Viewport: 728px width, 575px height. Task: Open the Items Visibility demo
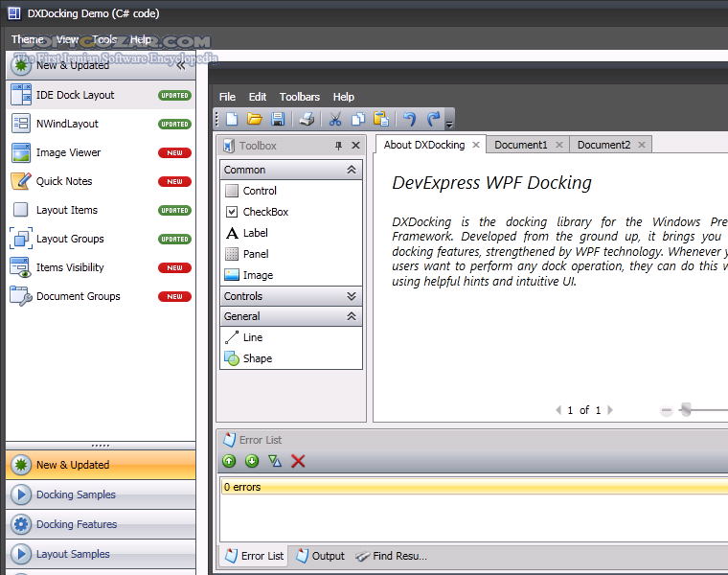click(101, 268)
